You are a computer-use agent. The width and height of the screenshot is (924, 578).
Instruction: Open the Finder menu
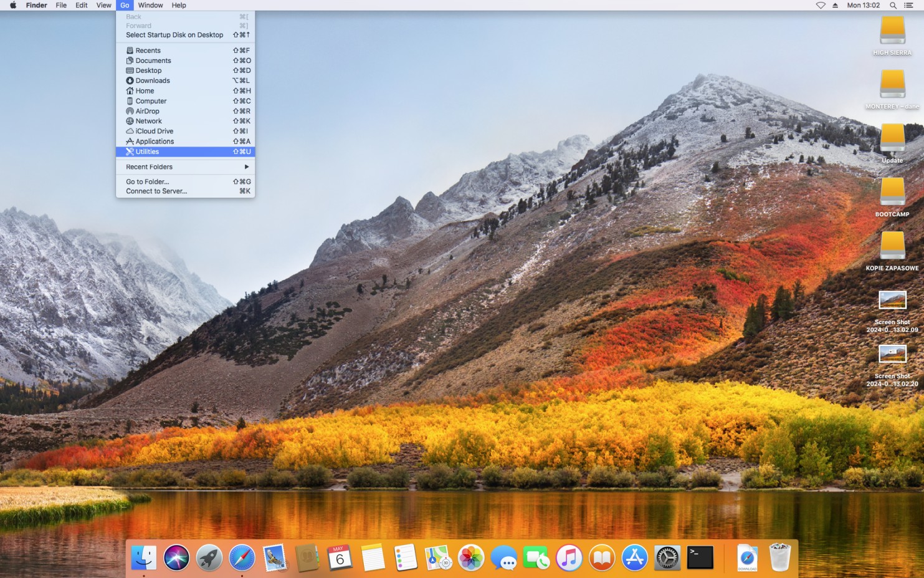coord(36,5)
